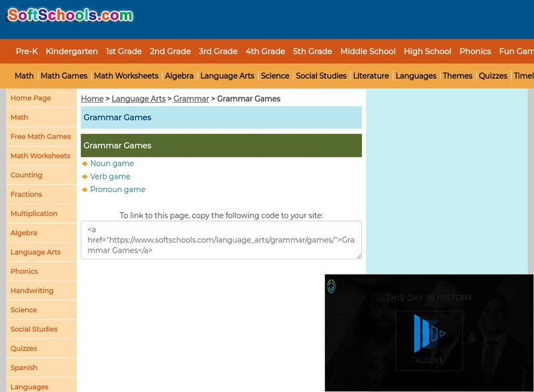
Task: Click the SoftSchools.com logo
Action: click(70, 15)
